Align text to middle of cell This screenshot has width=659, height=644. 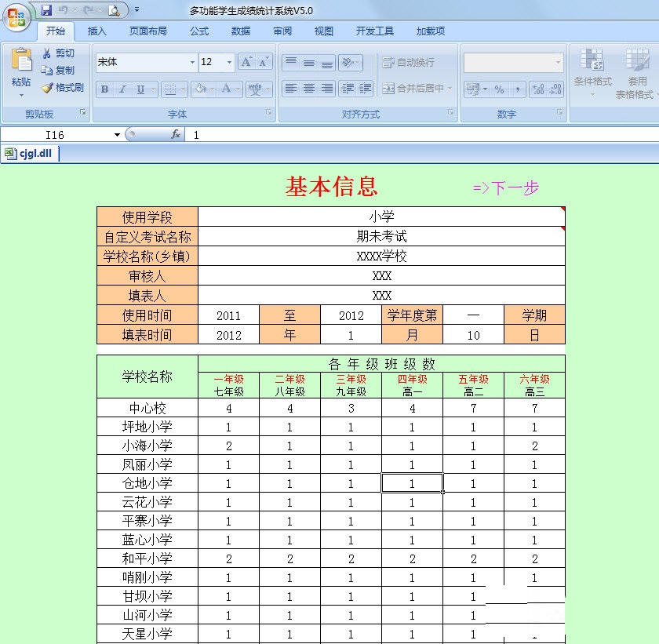coord(309,62)
